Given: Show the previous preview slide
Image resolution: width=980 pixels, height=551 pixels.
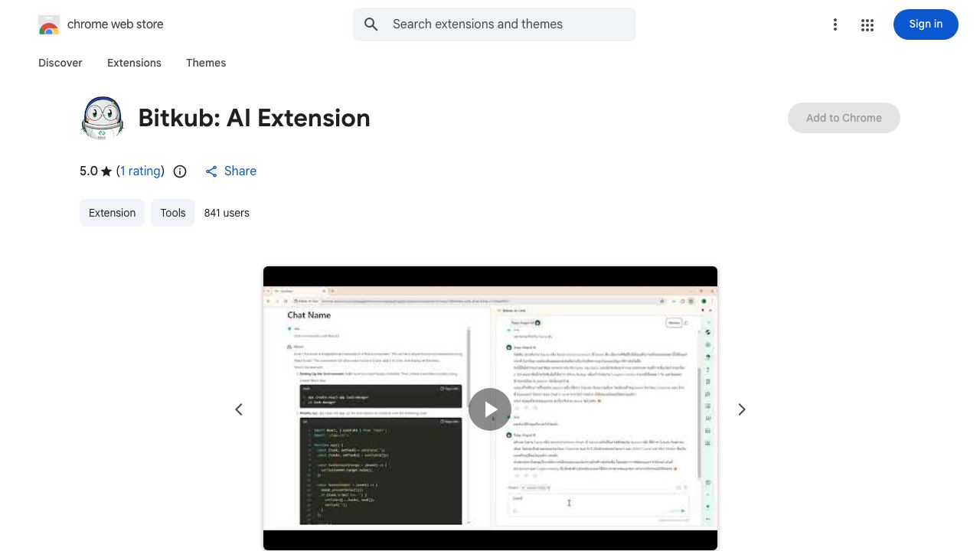Looking at the screenshot, I should point(239,409).
